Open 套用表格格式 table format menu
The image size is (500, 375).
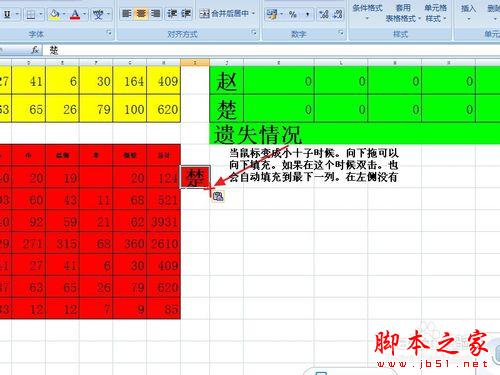[x=403, y=13]
